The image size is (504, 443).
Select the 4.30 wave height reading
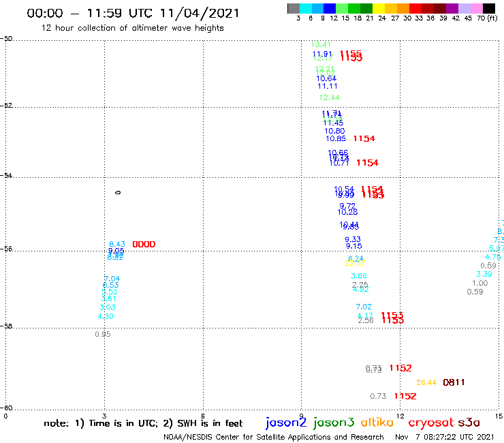[x=106, y=316]
